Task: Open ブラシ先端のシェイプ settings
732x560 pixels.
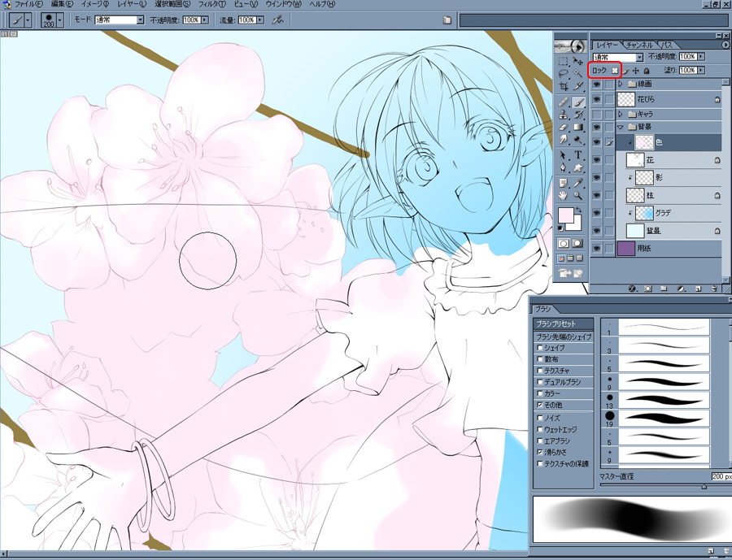Action: (562, 336)
